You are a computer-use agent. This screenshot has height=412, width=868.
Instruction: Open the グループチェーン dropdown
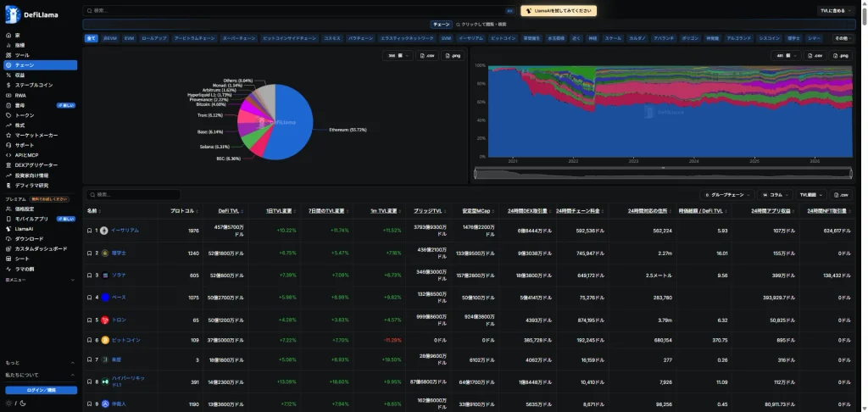pos(726,195)
